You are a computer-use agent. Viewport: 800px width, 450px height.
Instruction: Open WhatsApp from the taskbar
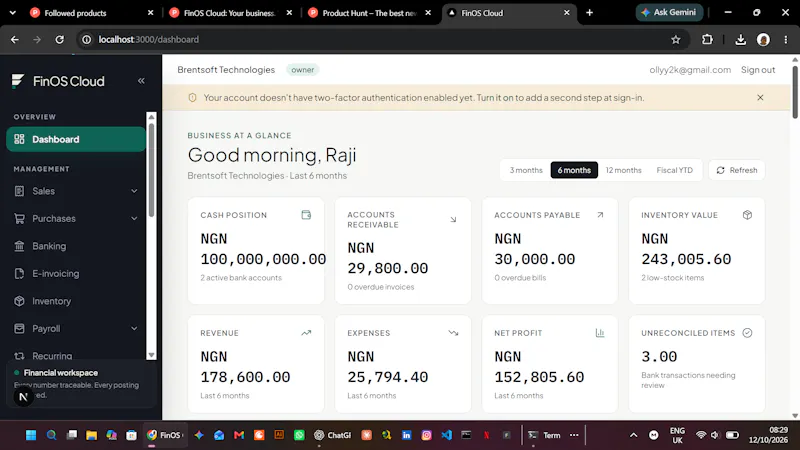(299, 435)
